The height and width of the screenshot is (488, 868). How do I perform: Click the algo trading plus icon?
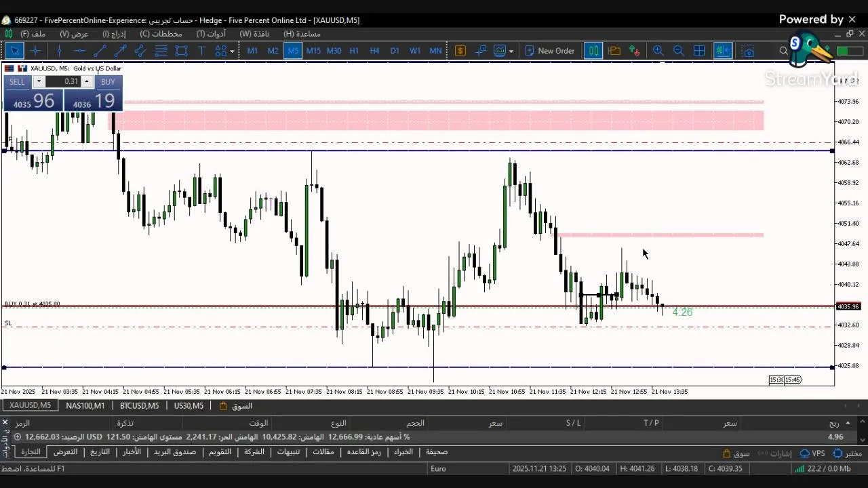tap(481, 51)
